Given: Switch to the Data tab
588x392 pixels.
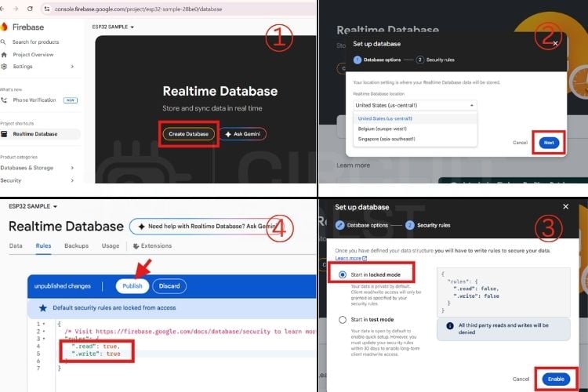Looking at the screenshot, I should point(16,245).
